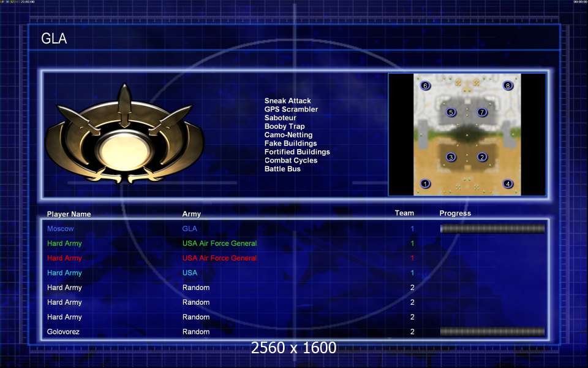Viewport: 588px width, 368px height.
Task: Select start position 8 on the minimap
Action: (508, 85)
